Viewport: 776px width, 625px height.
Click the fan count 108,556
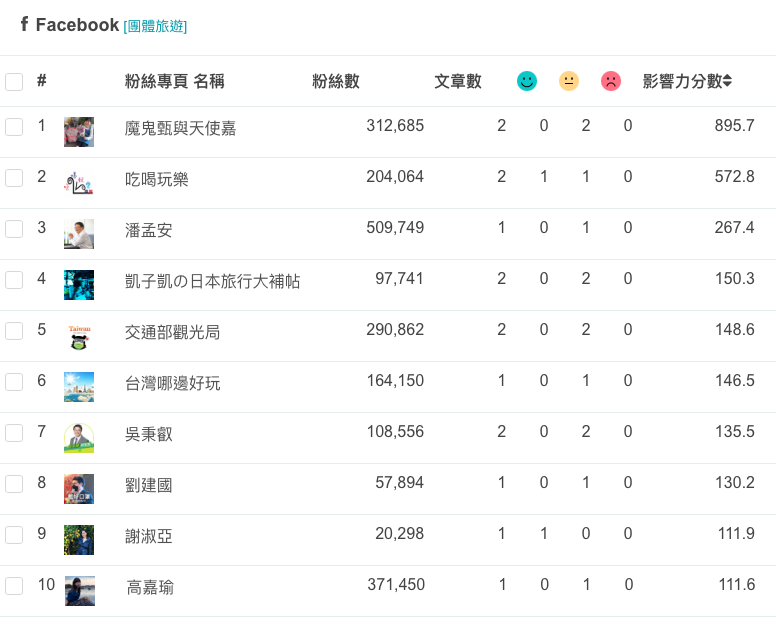point(395,431)
